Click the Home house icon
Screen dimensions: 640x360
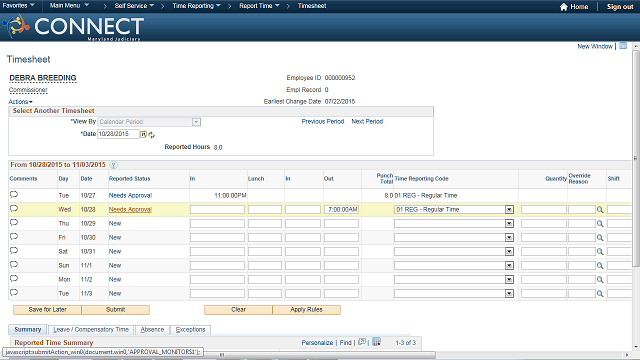click(564, 7)
